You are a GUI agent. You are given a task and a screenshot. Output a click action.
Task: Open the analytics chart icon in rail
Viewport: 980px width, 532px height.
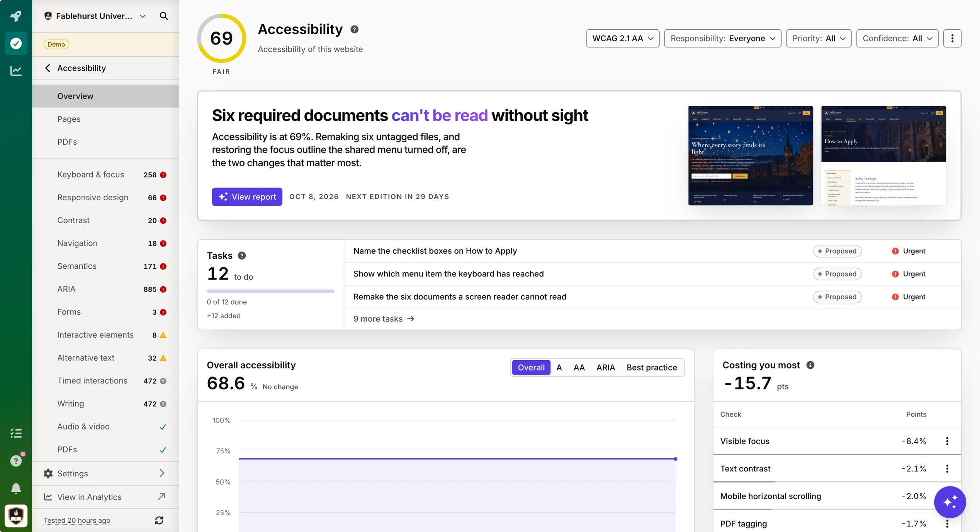coord(16,71)
